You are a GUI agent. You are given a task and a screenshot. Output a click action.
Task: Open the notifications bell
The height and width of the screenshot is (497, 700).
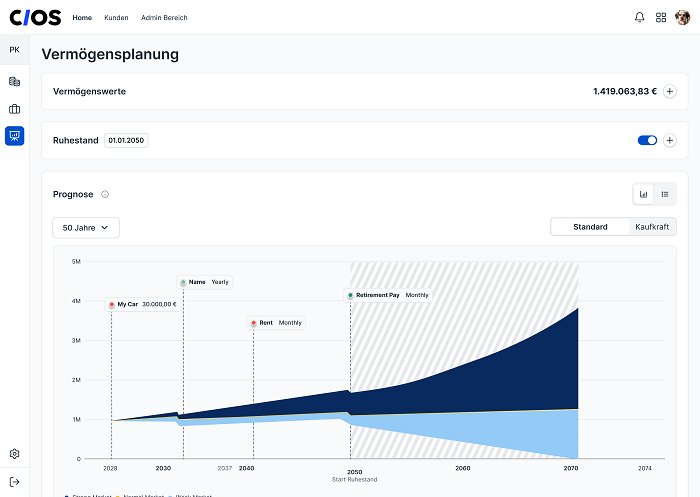639,17
